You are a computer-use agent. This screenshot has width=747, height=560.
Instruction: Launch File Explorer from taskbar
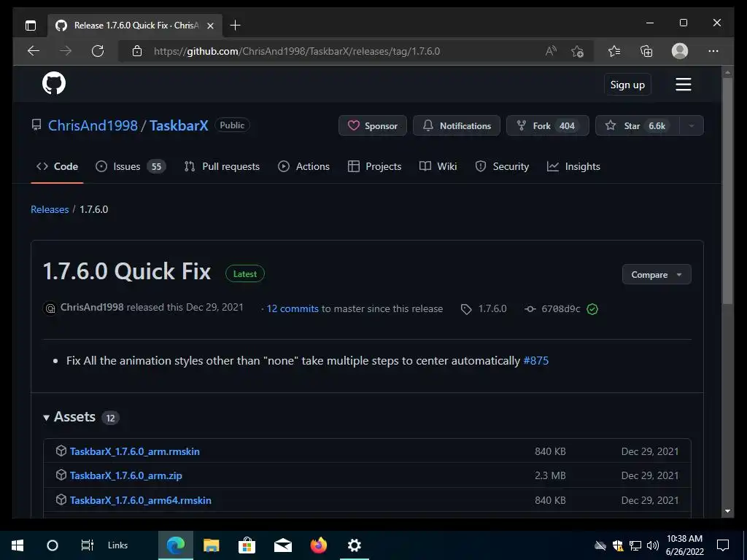[211, 545]
